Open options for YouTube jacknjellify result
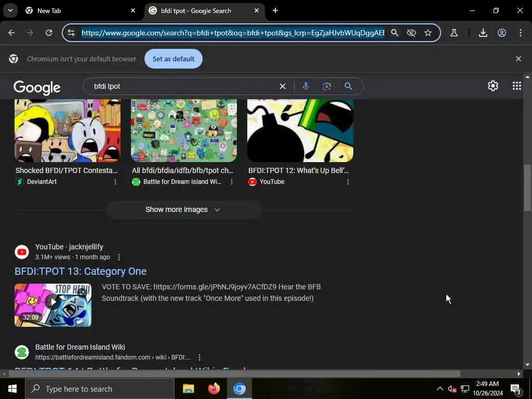 (x=119, y=257)
